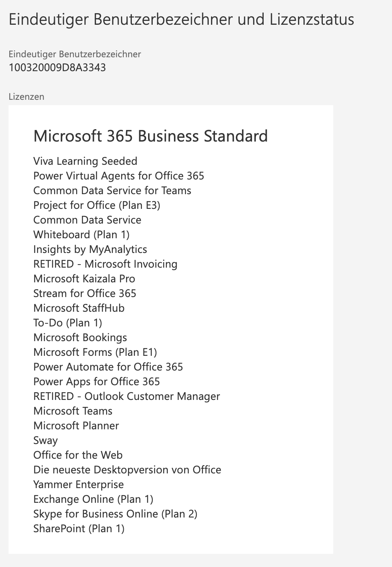392x567 pixels.
Task: Select Power Virtual Agents for Office 365
Action: pyautogui.click(x=119, y=176)
